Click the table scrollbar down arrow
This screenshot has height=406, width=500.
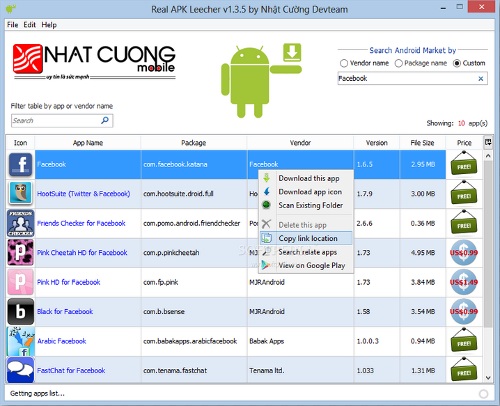tap(488, 378)
